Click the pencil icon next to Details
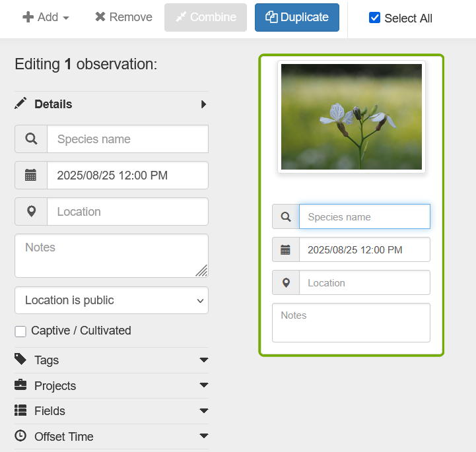This screenshot has height=452, width=476. pyautogui.click(x=21, y=104)
